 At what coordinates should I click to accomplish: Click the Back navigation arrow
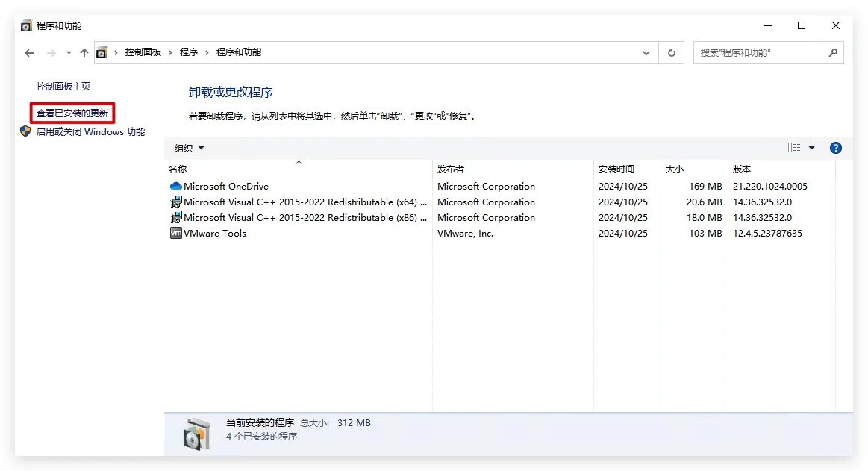pos(29,53)
